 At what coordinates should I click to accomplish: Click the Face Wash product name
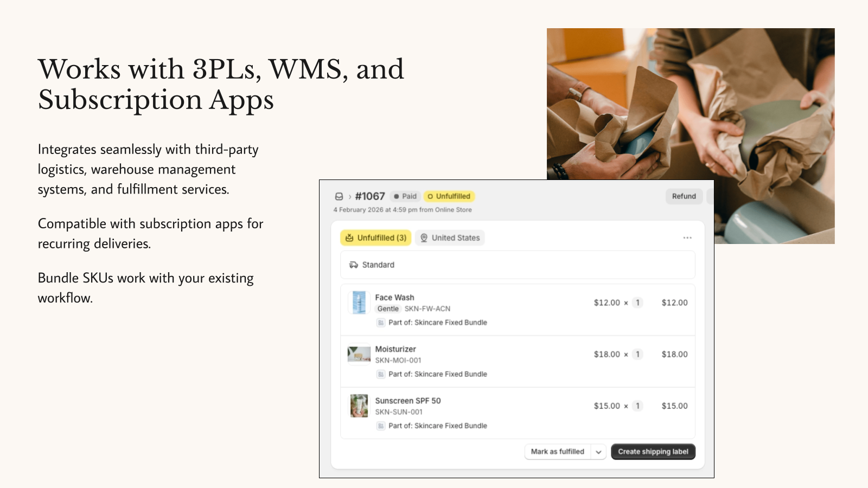[x=394, y=297]
